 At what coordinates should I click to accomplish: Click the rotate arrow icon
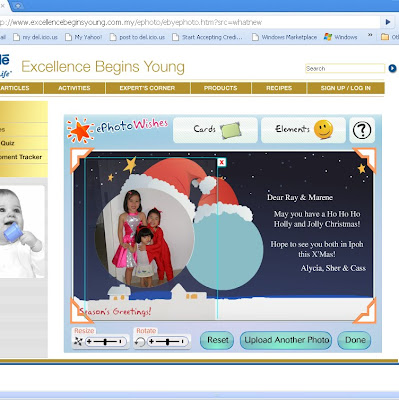140,342
